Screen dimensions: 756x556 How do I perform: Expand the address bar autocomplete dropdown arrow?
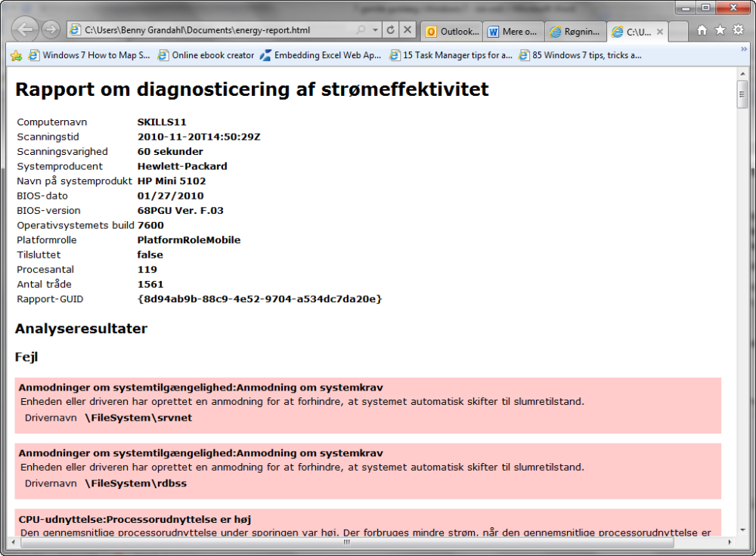point(375,30)
